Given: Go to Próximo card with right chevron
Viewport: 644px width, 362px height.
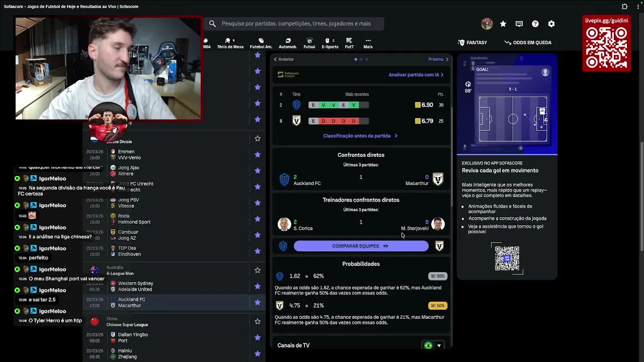Looking at the screenshot, I should [x=438, y=59].
